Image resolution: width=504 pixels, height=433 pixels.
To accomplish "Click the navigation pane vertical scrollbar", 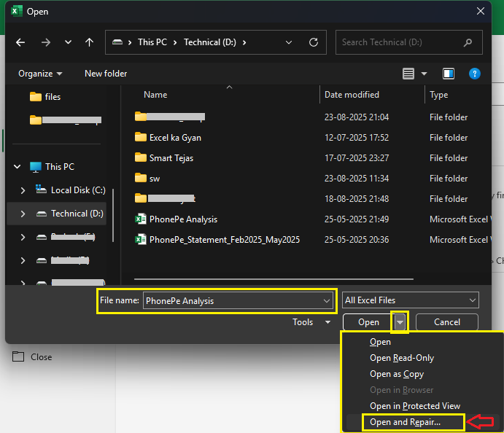I will point(113,215).
